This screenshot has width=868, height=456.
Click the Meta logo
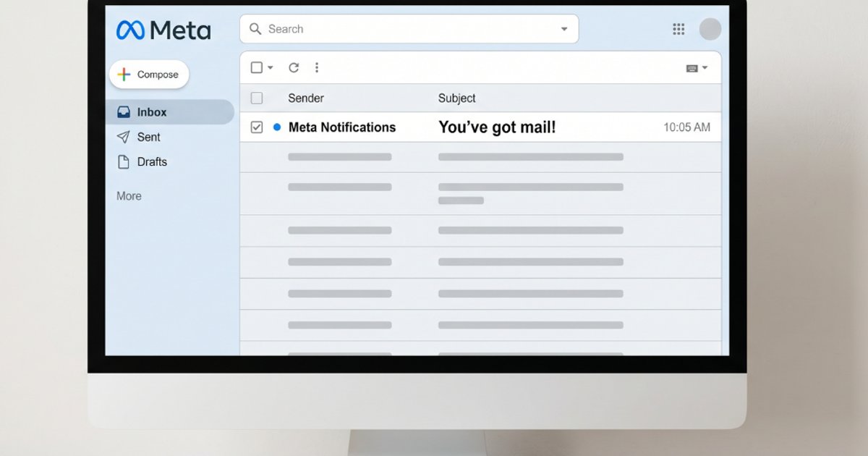tap(163, 30)
